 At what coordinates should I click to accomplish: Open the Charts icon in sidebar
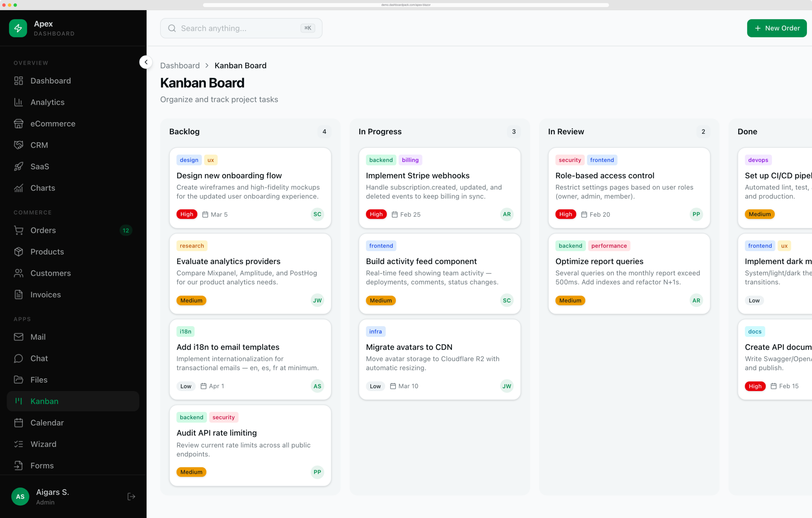click(18, 188)
